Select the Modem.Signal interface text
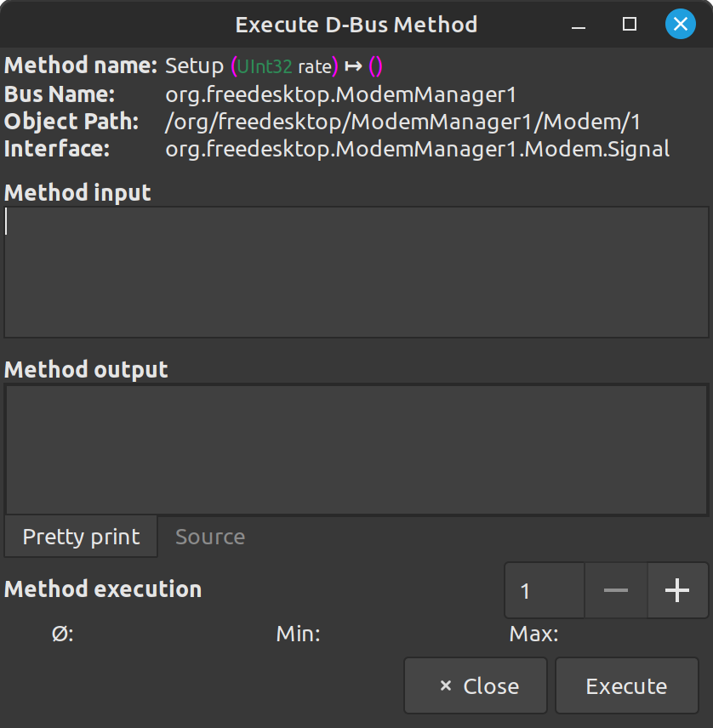The height and width of the screenshot is (728, 713). (x=417, y=150)
